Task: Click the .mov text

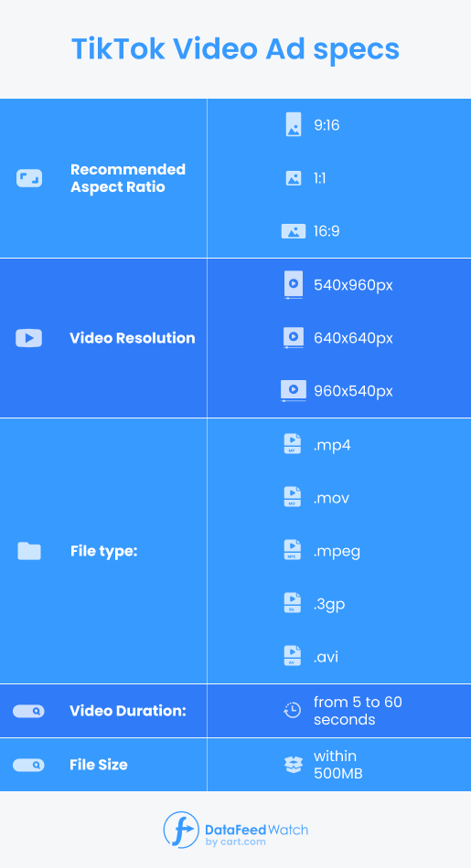Action: [x=331, y=498]
